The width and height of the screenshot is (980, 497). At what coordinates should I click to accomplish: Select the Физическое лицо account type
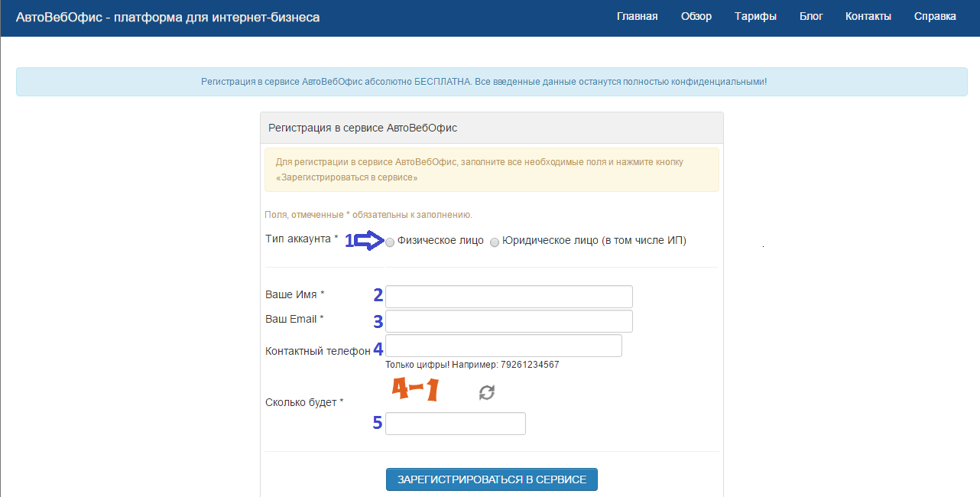pos(391,242)
